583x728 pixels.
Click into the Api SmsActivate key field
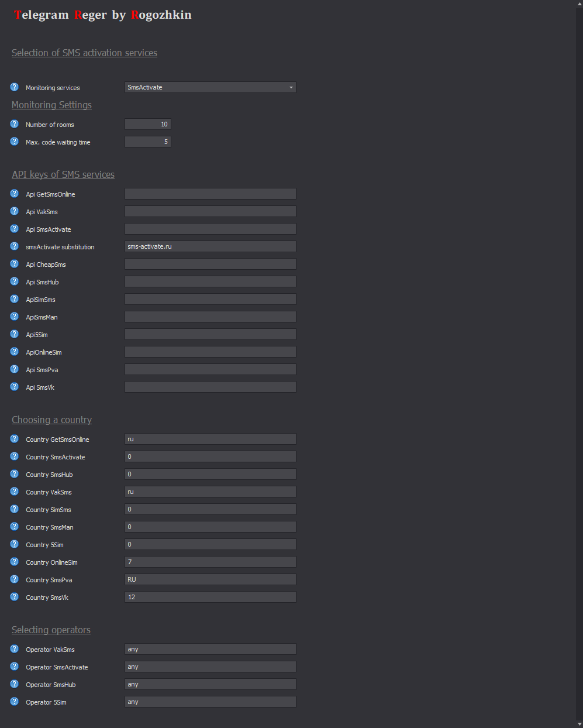(211, 229)
